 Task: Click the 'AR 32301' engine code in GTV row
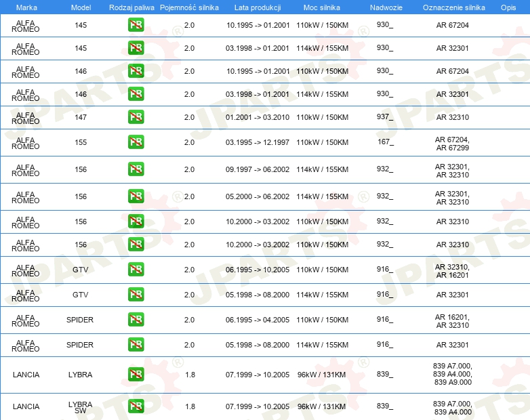click(452, 295)
